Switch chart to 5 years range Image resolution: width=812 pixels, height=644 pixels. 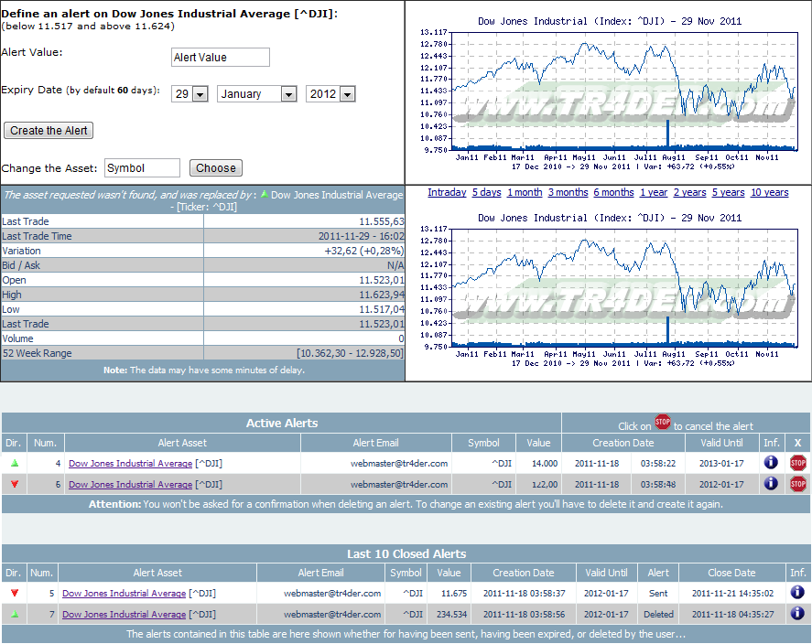(728, 192)
